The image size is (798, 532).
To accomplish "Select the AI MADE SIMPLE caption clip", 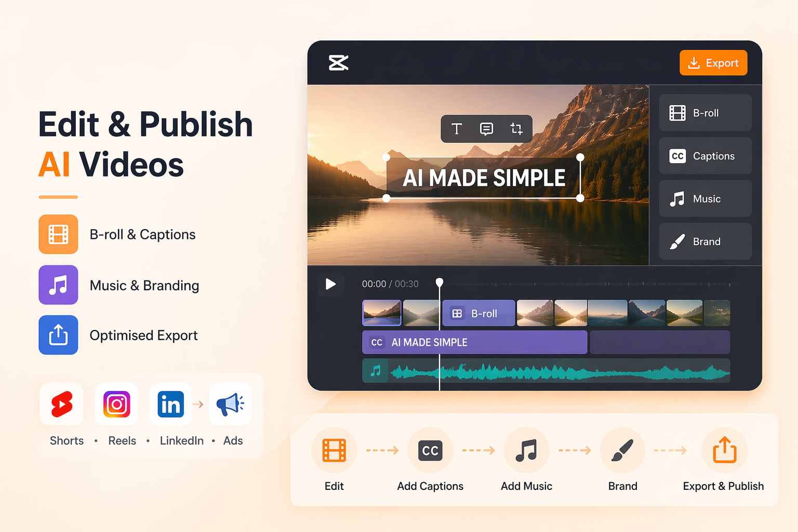I will pyautogui.click(x=474, y=342).
